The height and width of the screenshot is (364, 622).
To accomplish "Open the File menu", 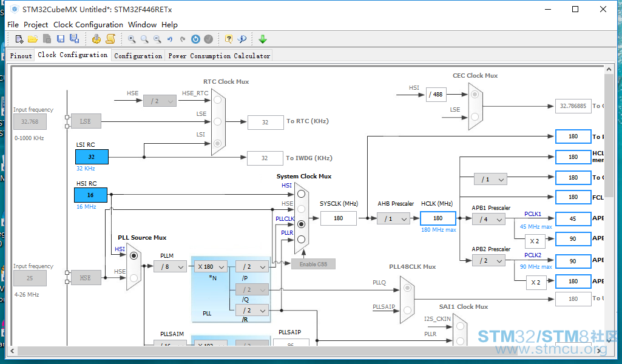I will [x=13, y=25].
